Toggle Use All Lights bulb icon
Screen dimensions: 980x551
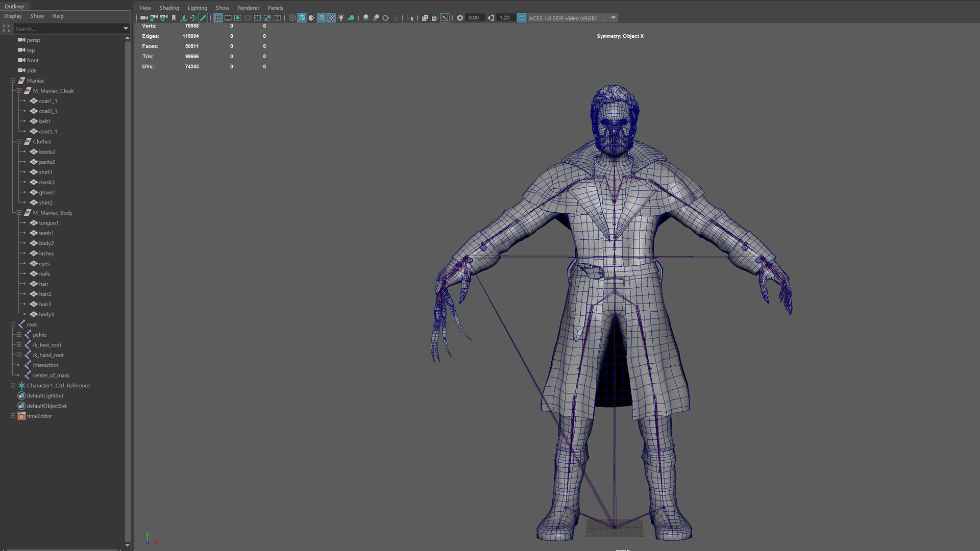tap(341, 18)
